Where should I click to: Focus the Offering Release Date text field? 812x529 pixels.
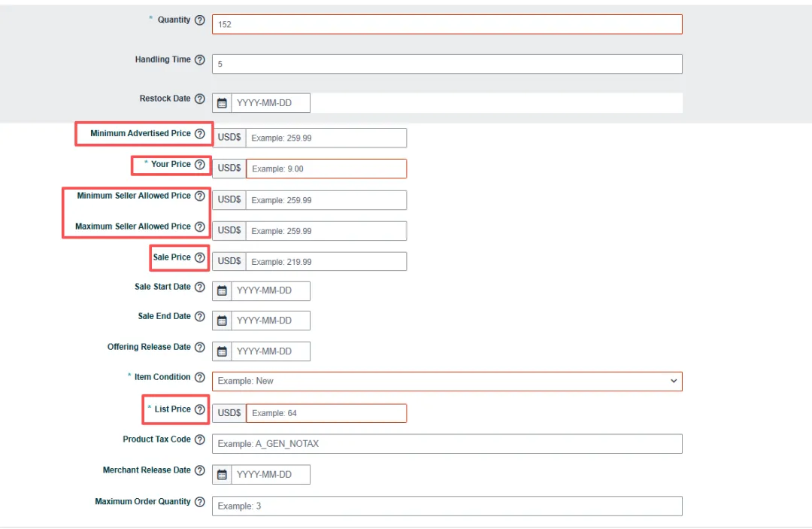pos(271,351)
